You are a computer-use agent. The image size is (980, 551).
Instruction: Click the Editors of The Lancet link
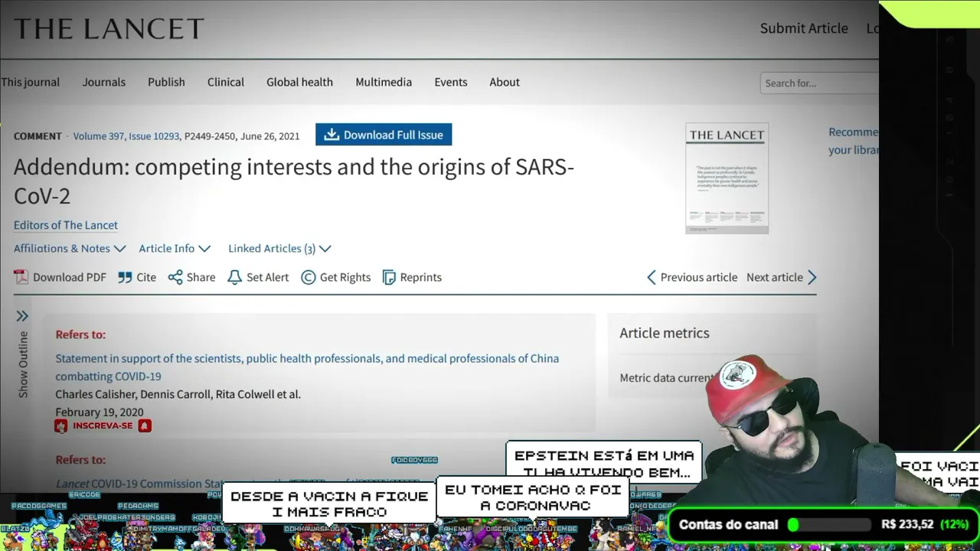tap(66, 225)
